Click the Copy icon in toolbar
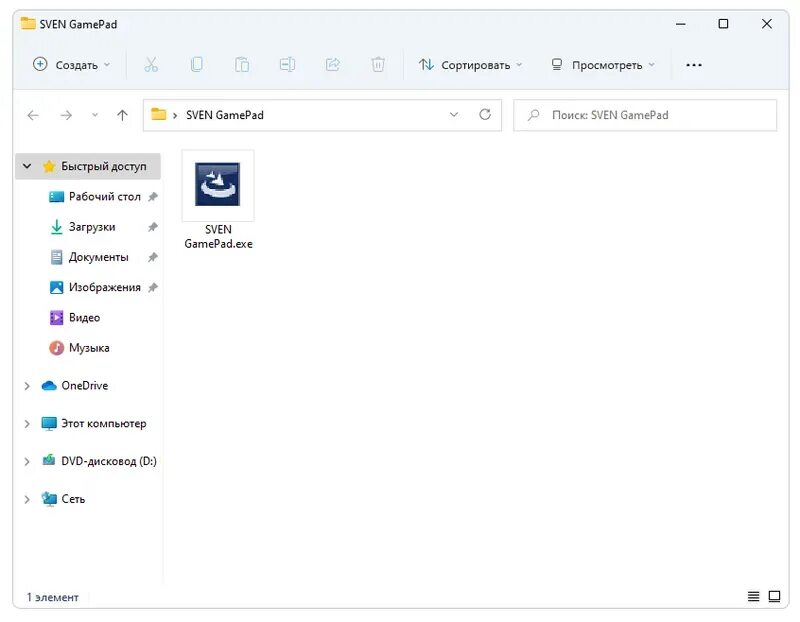The image size is (800, 622). (196, 65)
